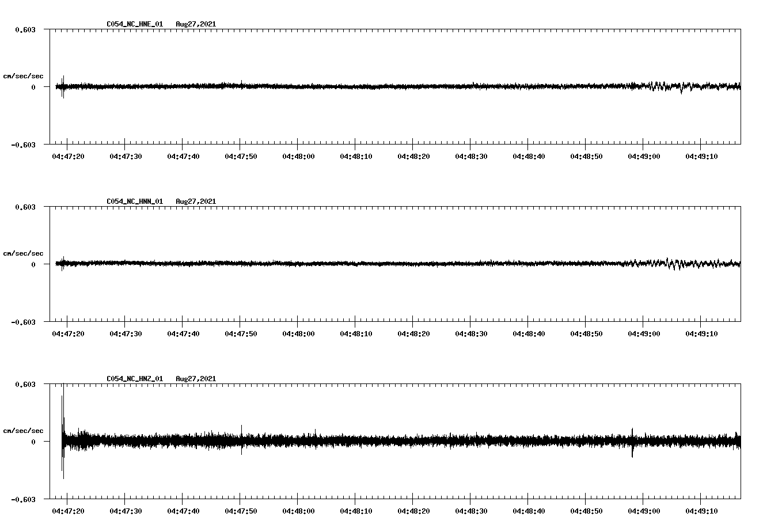Click the C054_NC_HNE_01 channel title
This screenshot has height=532, width=782.
[x=135, y=24]
